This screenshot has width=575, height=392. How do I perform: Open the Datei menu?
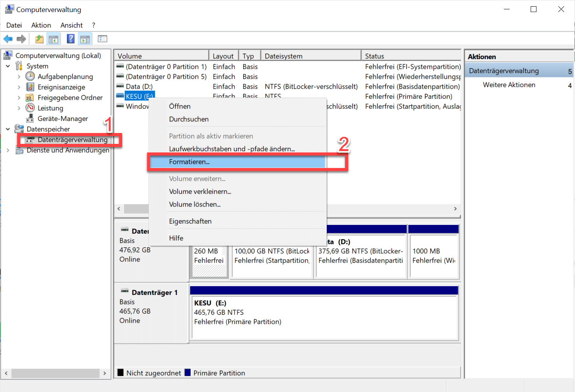[x=14, y=25]
